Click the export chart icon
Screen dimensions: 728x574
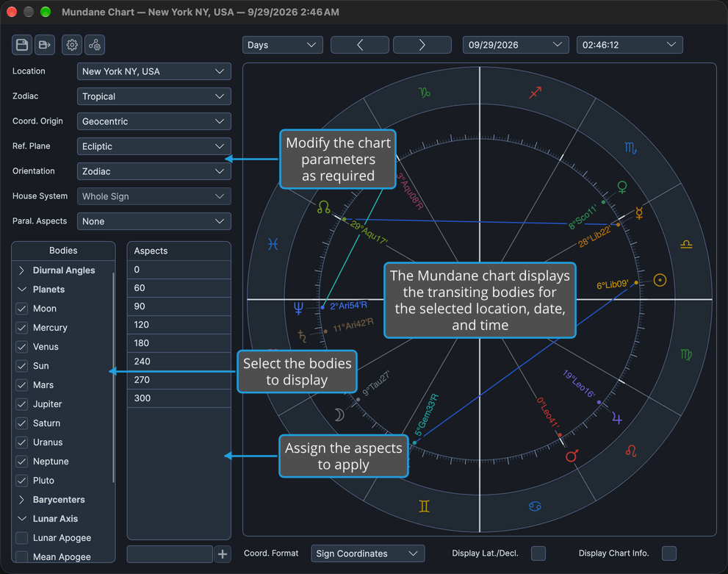(45, 45)
